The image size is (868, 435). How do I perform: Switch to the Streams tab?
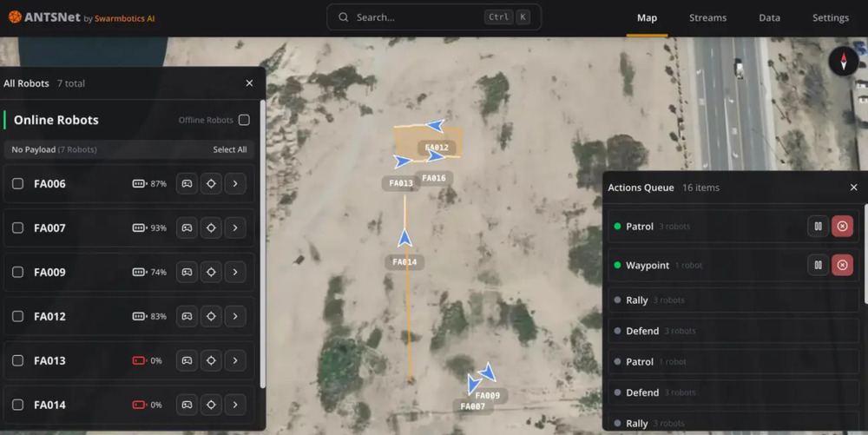click(x=707, y=17)
